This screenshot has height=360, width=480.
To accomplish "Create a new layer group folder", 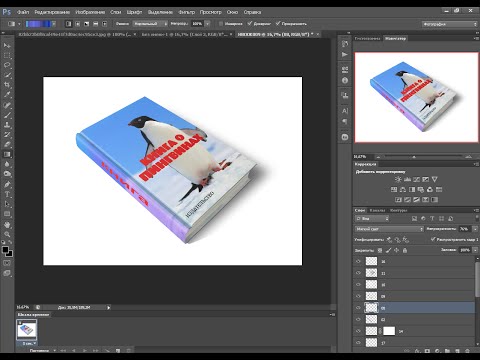I will [x=447, y=351].
